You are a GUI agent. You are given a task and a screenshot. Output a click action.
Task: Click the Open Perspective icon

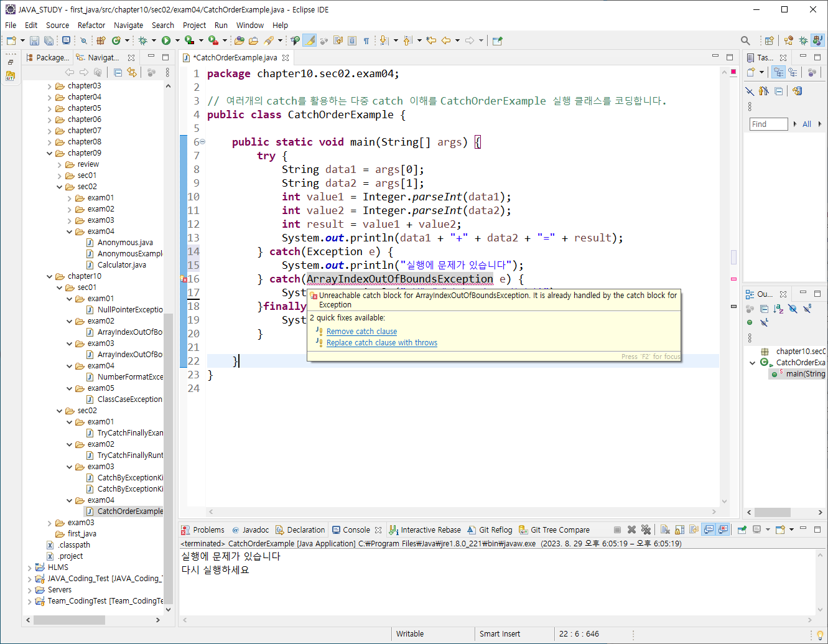tap(769, 40)
